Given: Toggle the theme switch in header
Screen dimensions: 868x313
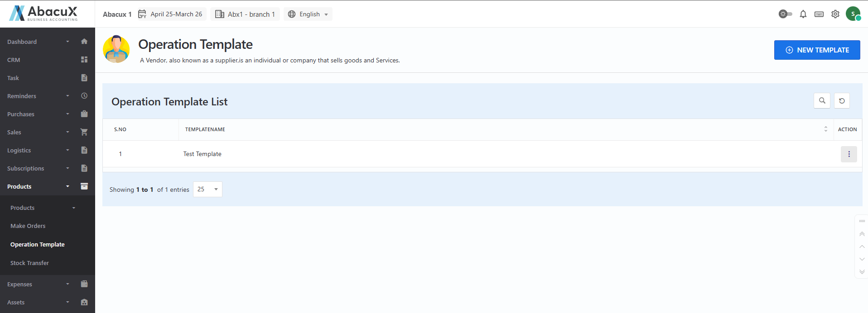Looking at the screenshot, I should point(785,14).
